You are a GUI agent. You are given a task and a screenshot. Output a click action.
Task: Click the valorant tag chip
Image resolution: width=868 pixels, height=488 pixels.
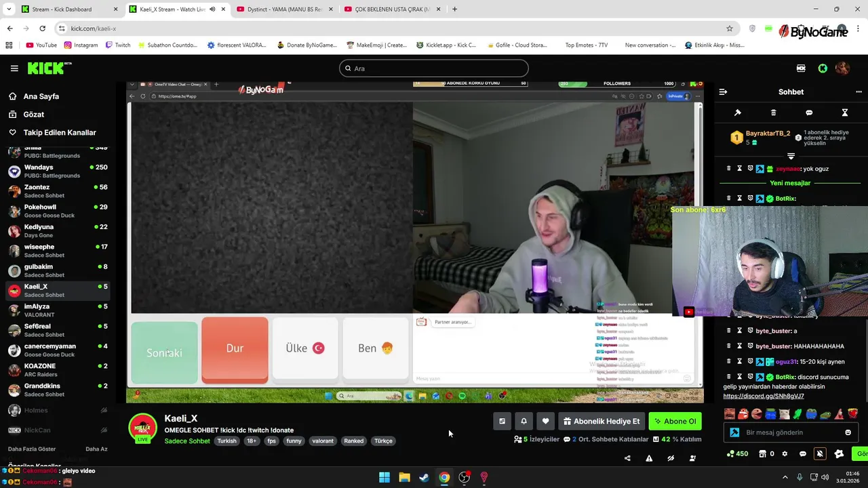(323, 441)
